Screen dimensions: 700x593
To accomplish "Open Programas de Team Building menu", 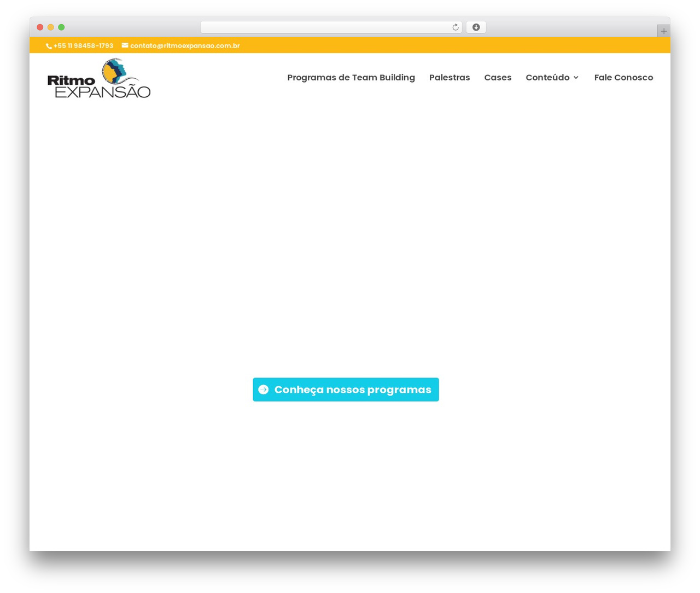I will (351, 78).
